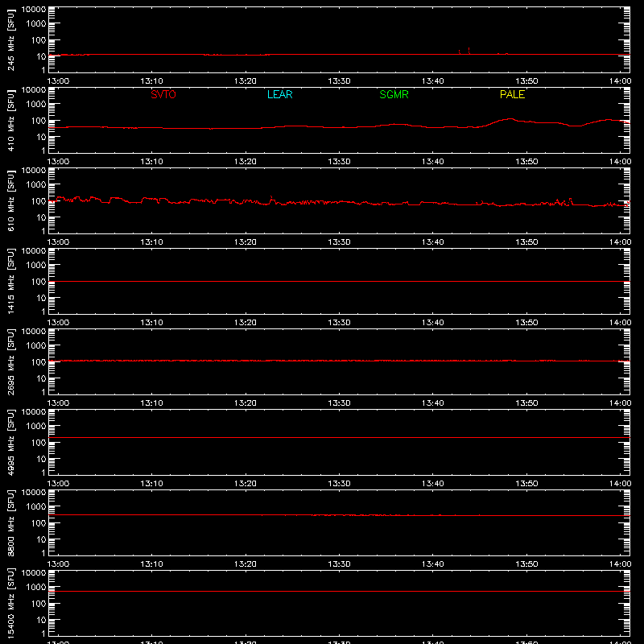Click the 1000 tick on the 15400 MHz axis

click(x=36, y=587)
